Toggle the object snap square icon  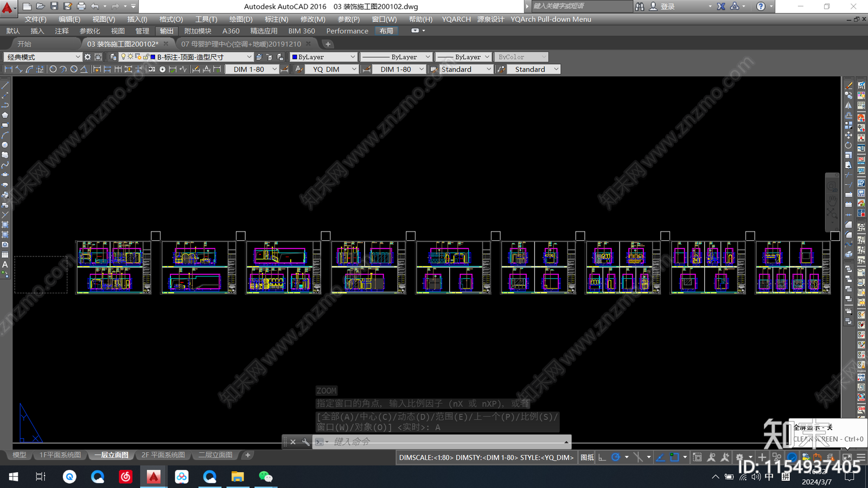coord(674,458)
